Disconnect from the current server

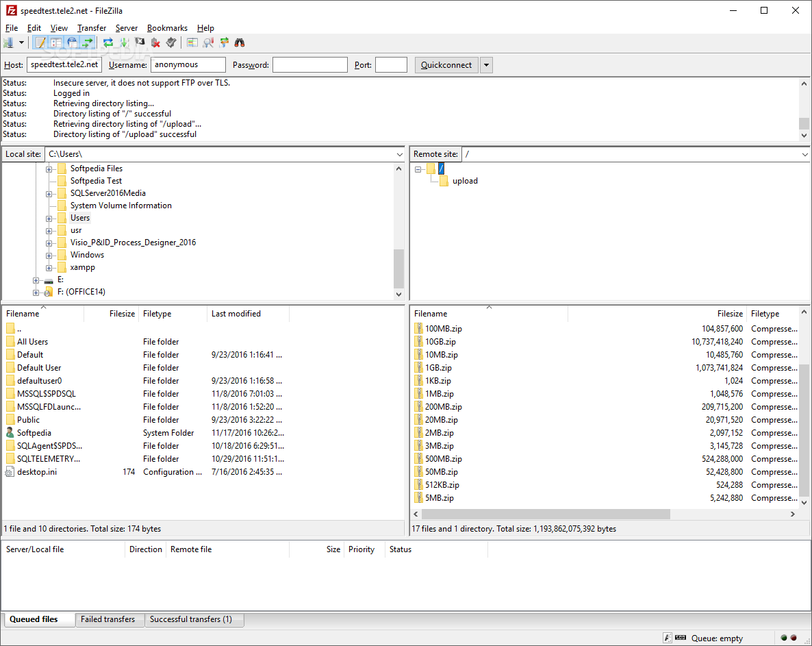point(155,42)
